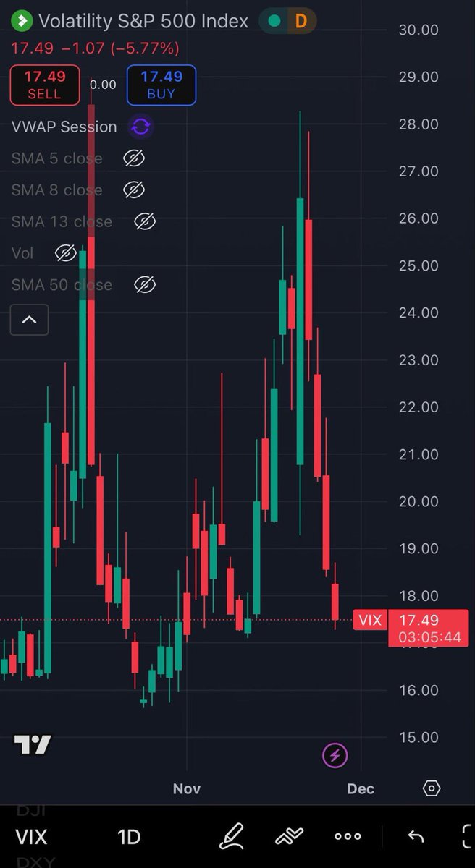Show the SMA 5 close indicator
Image resolution: width=475 pixels, height=868 pixels.
(133, 158)
